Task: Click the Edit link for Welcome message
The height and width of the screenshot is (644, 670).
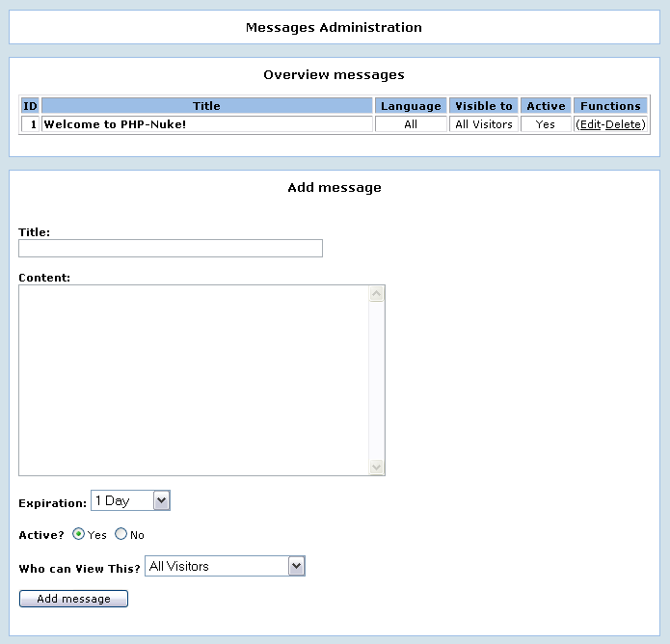Action: click(x=588, y=124)
